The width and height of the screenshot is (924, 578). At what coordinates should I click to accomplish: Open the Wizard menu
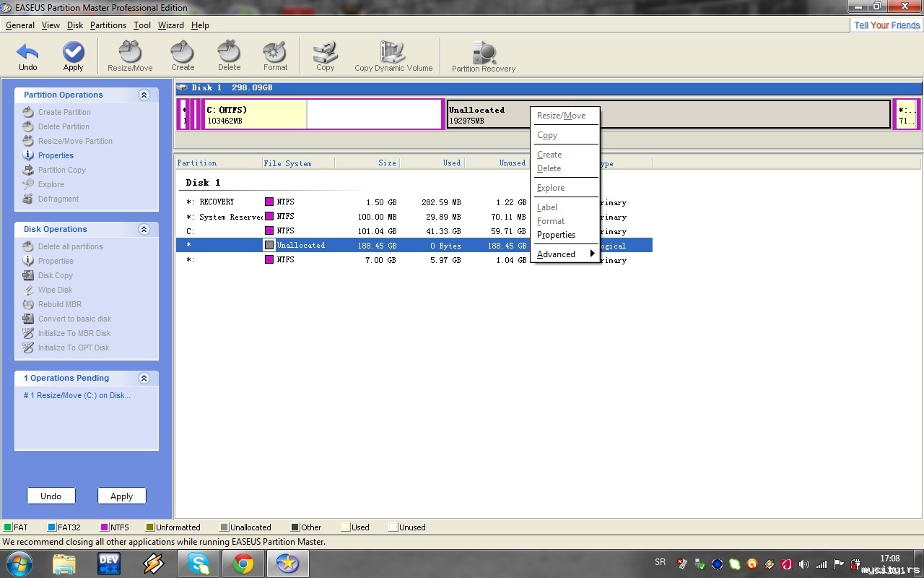[170, 25]
